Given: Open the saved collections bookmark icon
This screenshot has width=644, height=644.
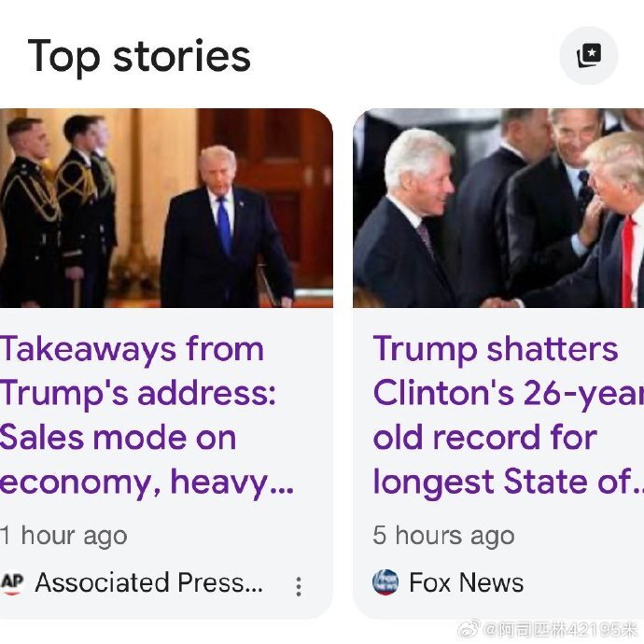Looking at the screenshot, I should [589, 56].
